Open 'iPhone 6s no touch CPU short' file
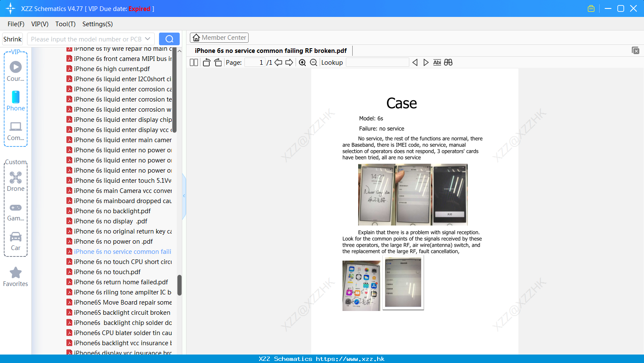Viewport: 644px width, 363px height. click(119, 262)
